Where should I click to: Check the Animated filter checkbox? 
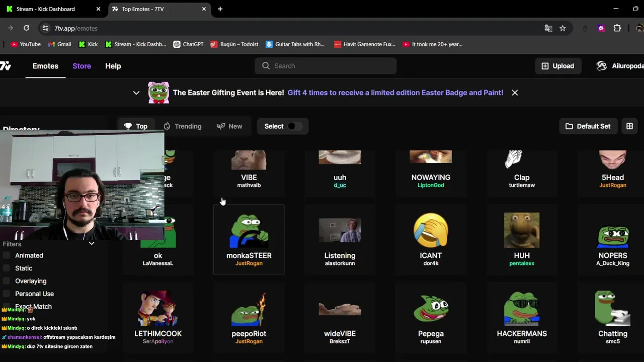(x=7, y=255)
